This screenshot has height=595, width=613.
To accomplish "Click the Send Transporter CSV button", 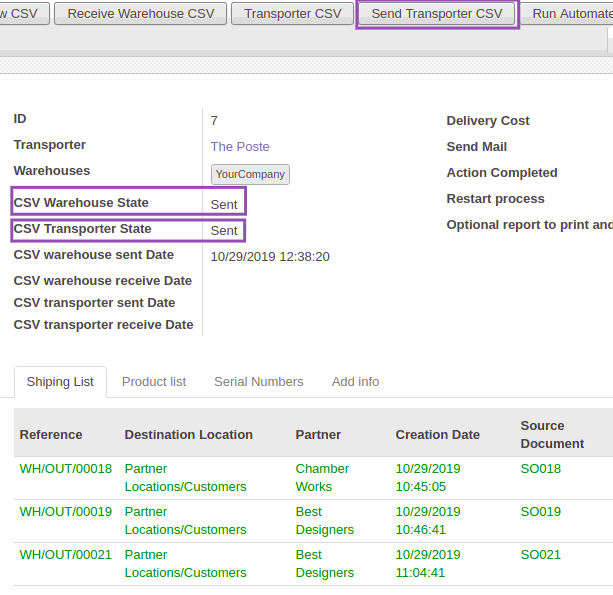I will pyautogui.click(x=437, y=14).
